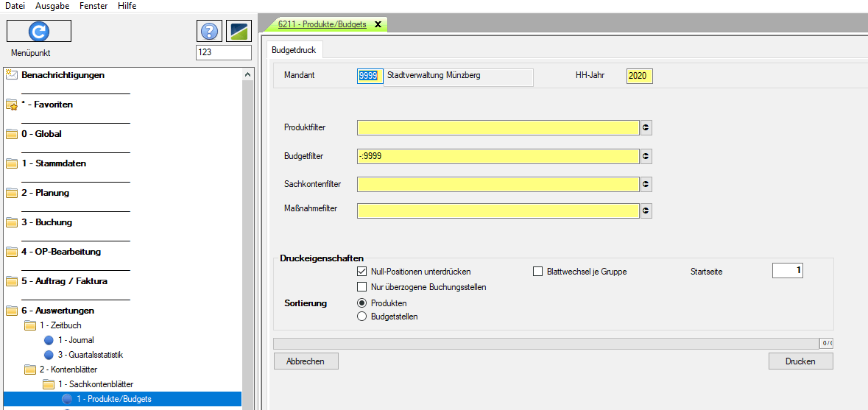The image size is (868, 410).
Task: Open help via question mark icon
Action: point(209,31)
